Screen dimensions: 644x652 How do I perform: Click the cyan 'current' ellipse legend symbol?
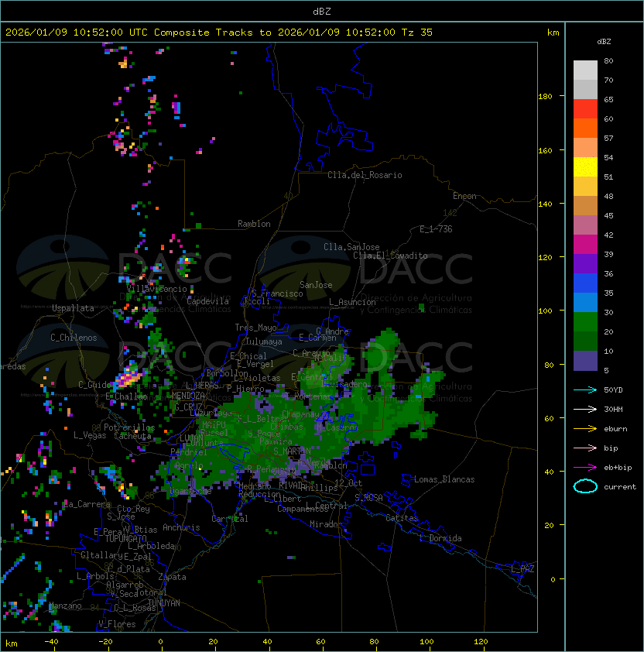pos(585,486)
